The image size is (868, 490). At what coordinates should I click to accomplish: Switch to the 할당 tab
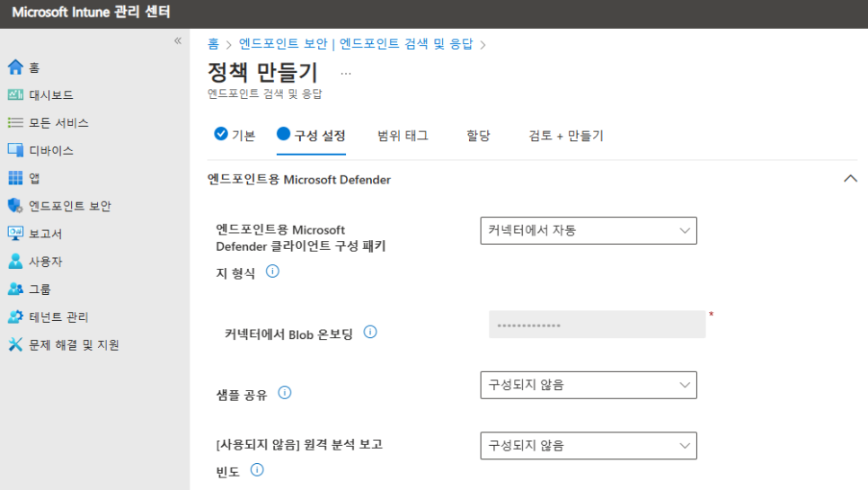[x=478, y=136]
